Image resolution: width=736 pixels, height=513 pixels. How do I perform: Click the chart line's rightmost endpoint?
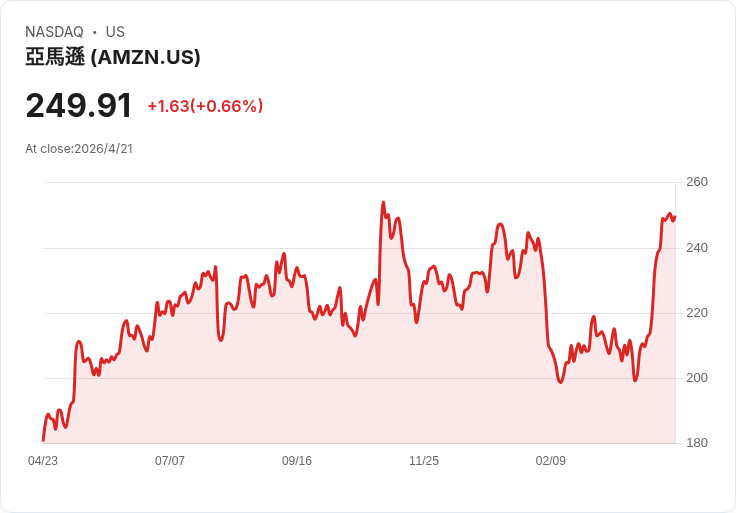675,217
